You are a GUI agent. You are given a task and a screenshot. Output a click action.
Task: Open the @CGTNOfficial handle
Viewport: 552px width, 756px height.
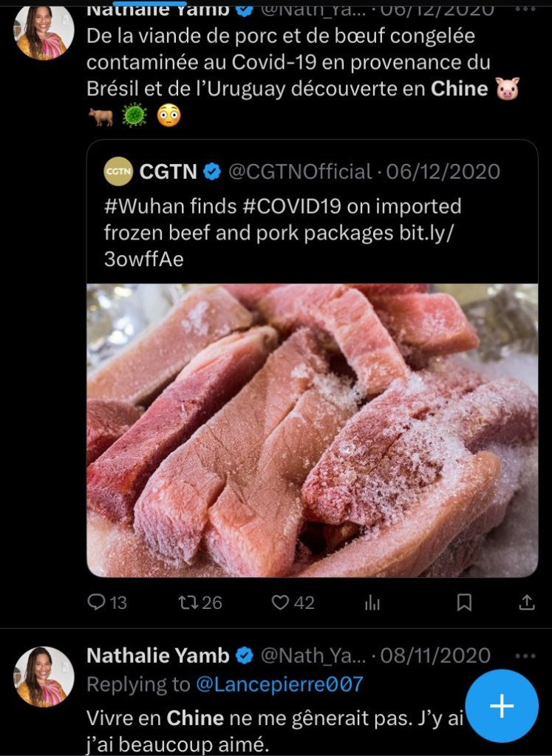(299, 172)
